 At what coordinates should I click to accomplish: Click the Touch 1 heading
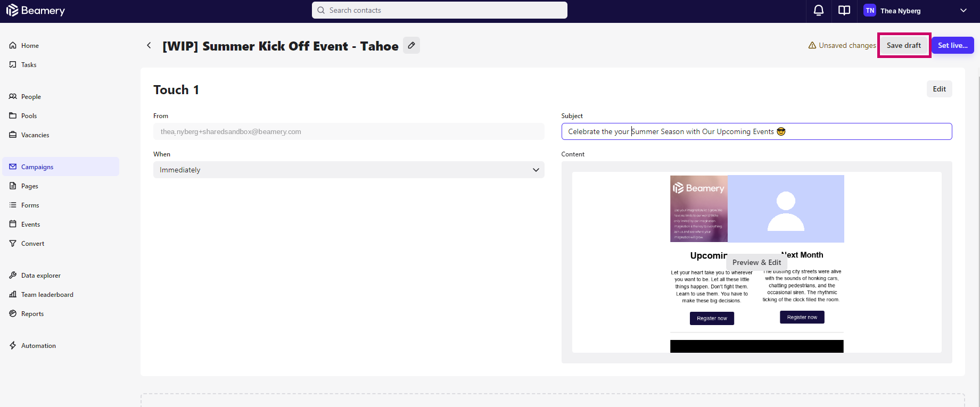176,90
